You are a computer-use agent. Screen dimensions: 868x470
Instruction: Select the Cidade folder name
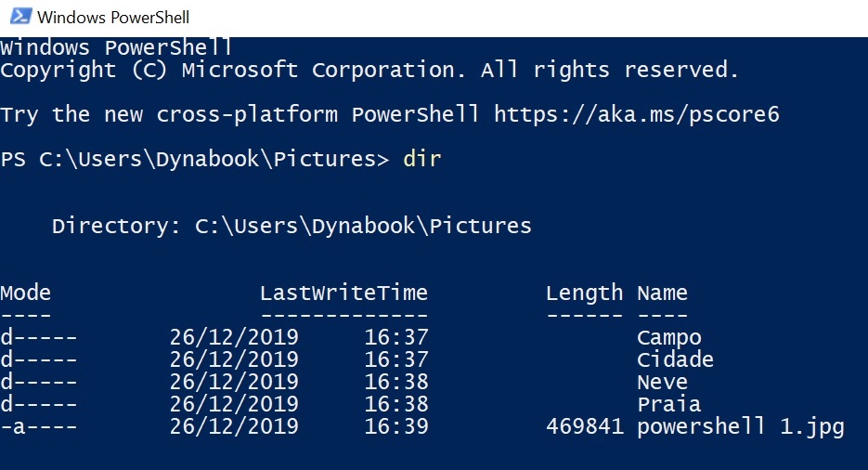(x=675, y=359)
